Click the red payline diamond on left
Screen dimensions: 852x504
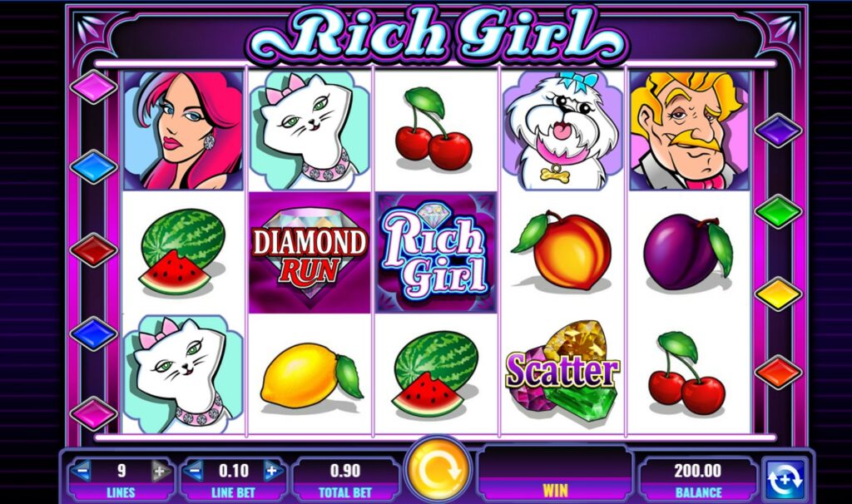point(93,250)
